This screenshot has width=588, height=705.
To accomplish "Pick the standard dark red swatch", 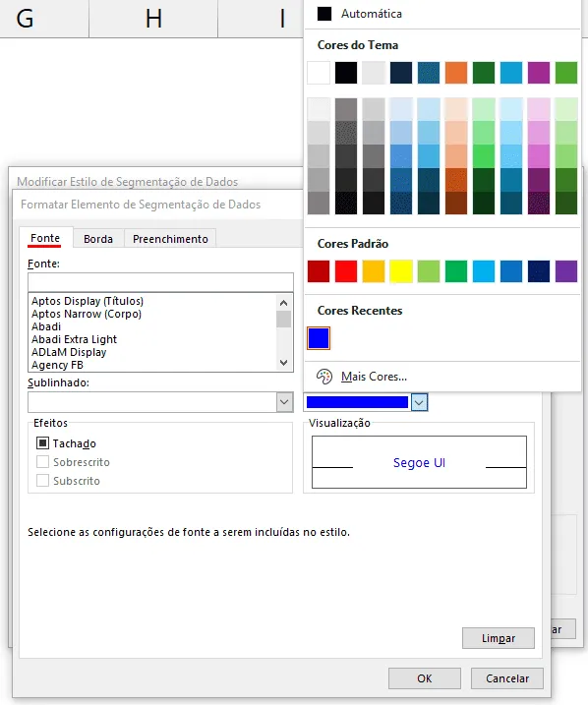I will coord(319,271).
